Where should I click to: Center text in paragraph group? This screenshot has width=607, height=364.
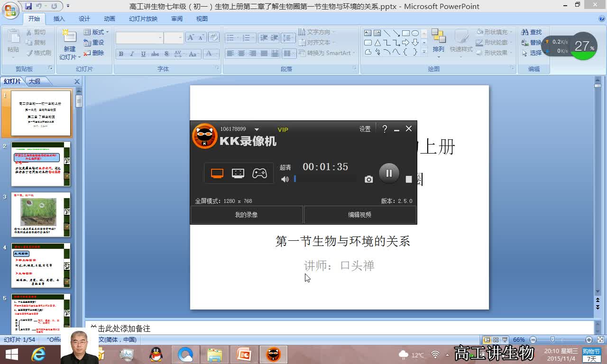coord(241,54)
